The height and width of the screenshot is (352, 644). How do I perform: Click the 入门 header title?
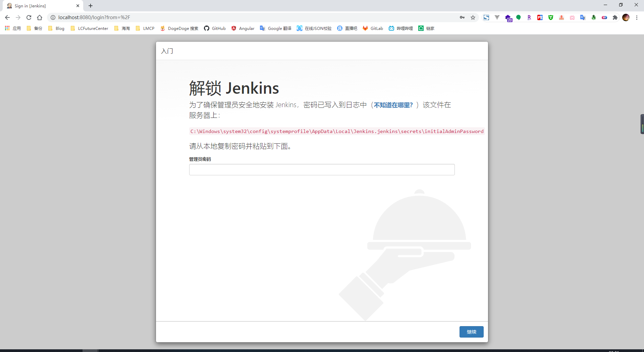[x=167, y=51]
